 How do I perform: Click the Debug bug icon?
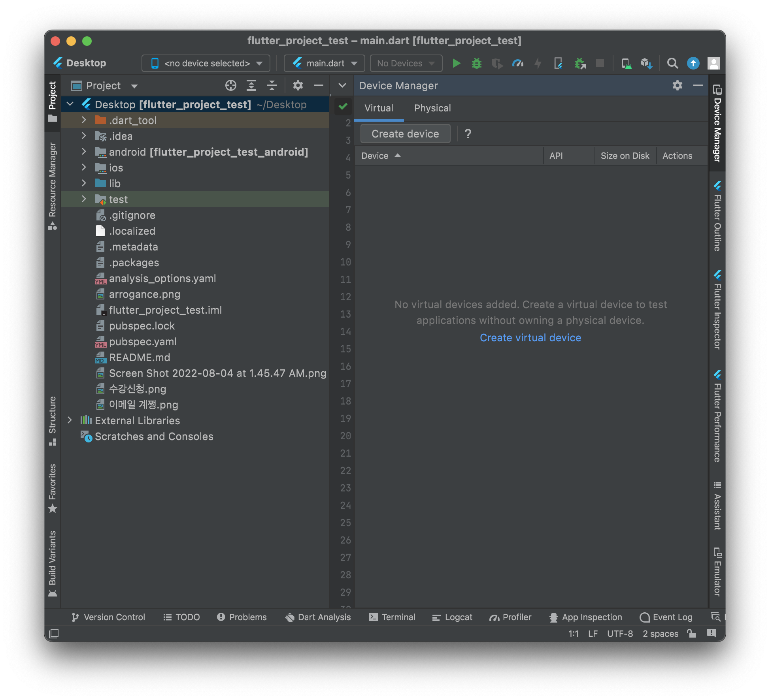(x=477, y=63)
